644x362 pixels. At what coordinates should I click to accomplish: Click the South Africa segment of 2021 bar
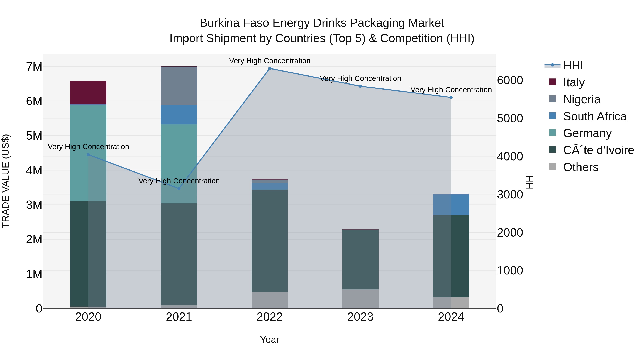(x=179, y=115)
